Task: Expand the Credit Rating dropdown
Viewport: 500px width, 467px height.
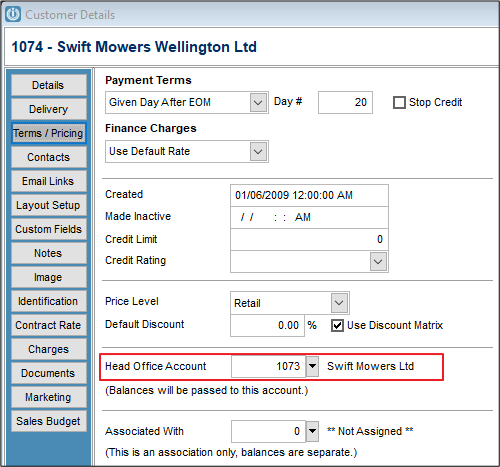Action: 378,261
